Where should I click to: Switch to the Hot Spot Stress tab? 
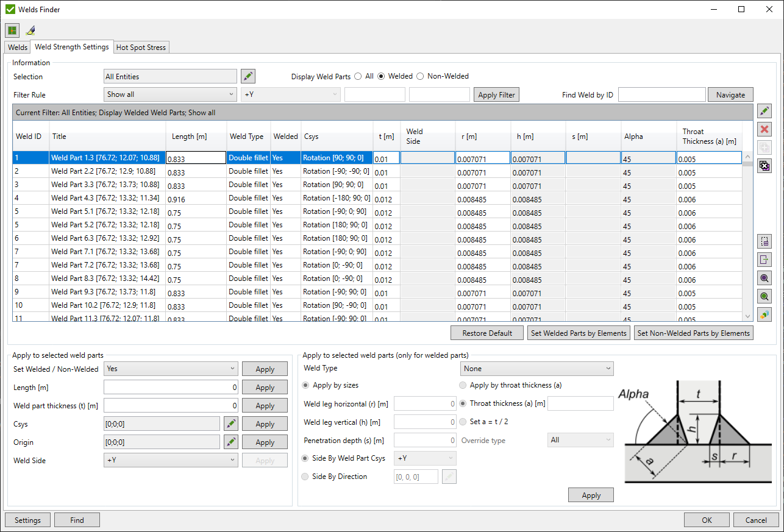(x=141, y=47)
